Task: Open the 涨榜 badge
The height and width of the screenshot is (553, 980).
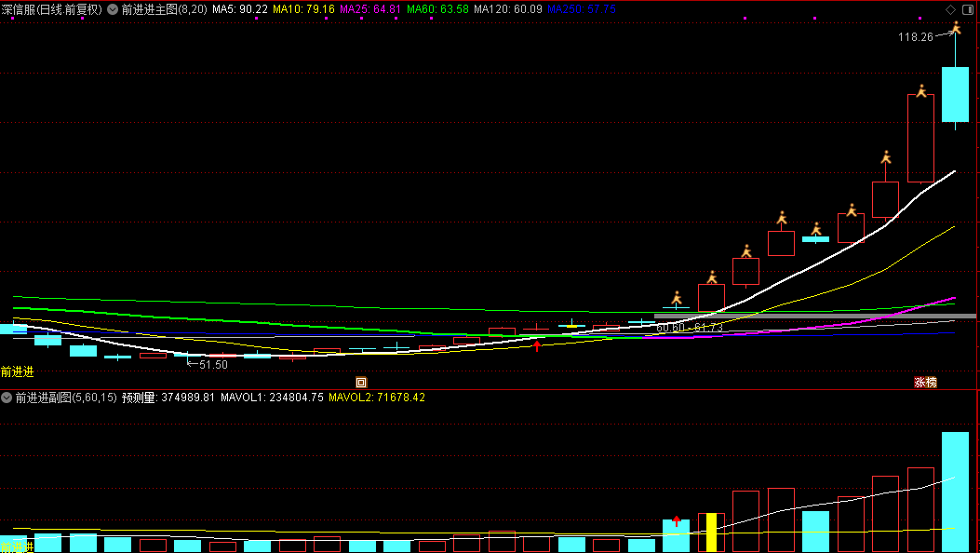Action: (926, 383)
